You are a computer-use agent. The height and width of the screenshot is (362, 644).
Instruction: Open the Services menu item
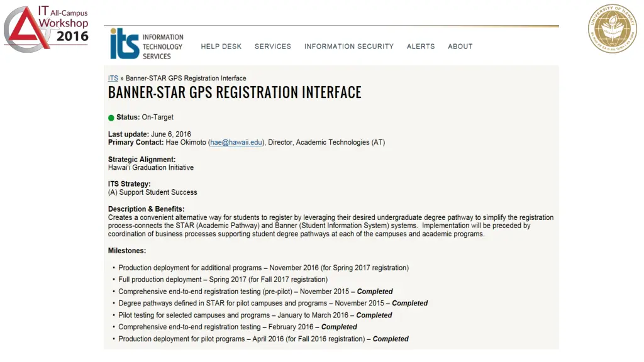(273, 47)
